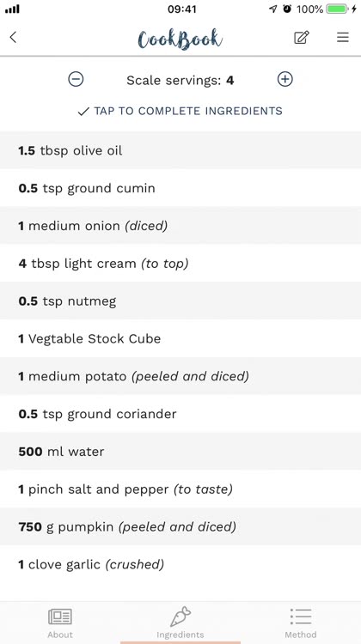Mark 1.5 tbsp olive oil as complete
Image resolution: width=361 pixels, height=644 pixels.
(x=180, y=150)
